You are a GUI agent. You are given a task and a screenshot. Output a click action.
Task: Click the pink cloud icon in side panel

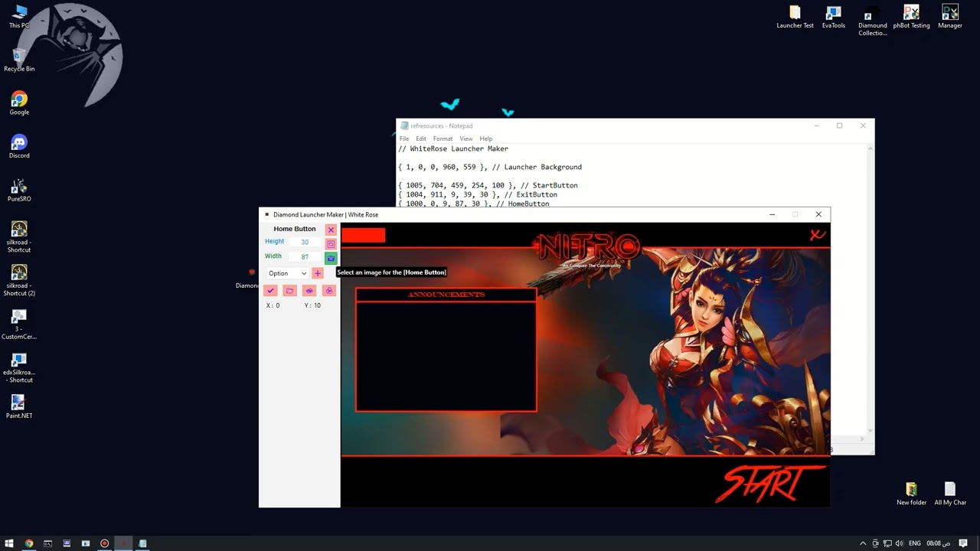click(309, 291)
